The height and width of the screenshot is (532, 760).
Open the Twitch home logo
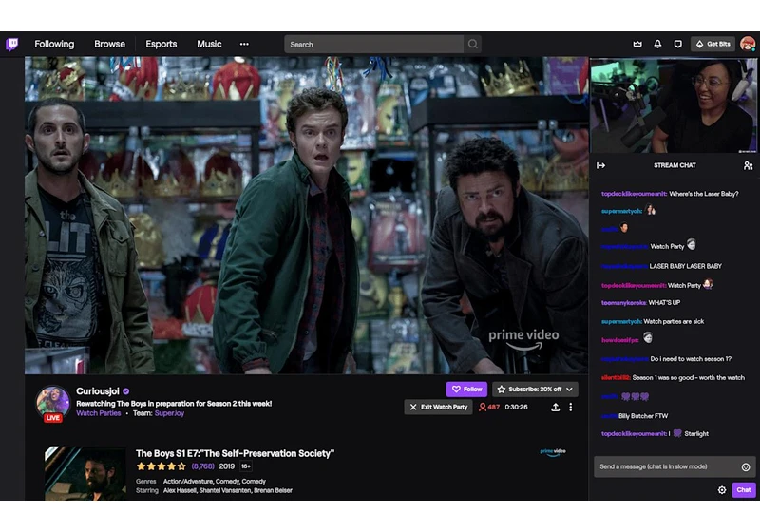point(12,44)
